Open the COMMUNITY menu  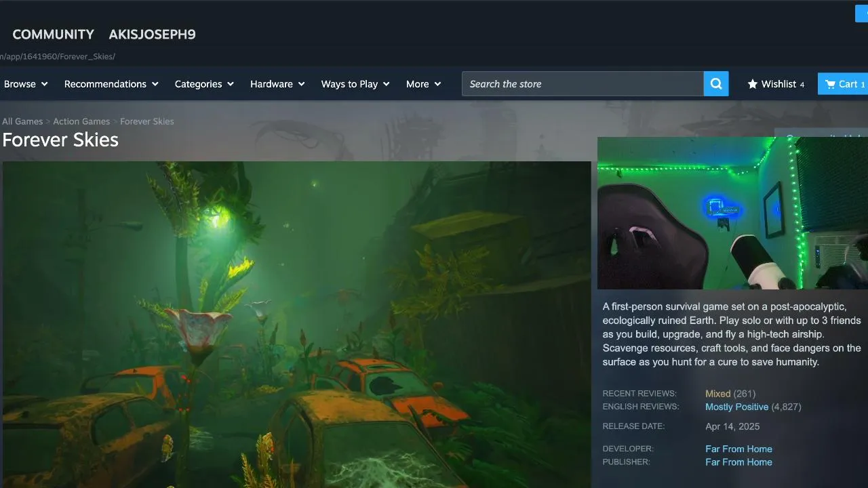click(54, 35)
